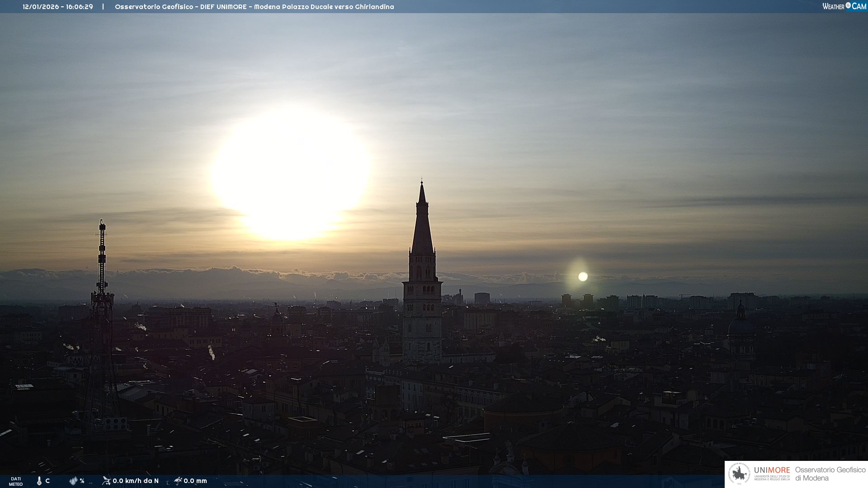Click Osservatorio Geofisico di Modena text

pos(830,474)
